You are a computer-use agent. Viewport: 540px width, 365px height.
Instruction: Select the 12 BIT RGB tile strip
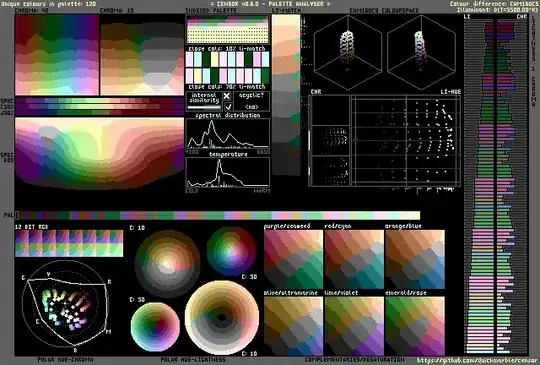click(69, 243)
